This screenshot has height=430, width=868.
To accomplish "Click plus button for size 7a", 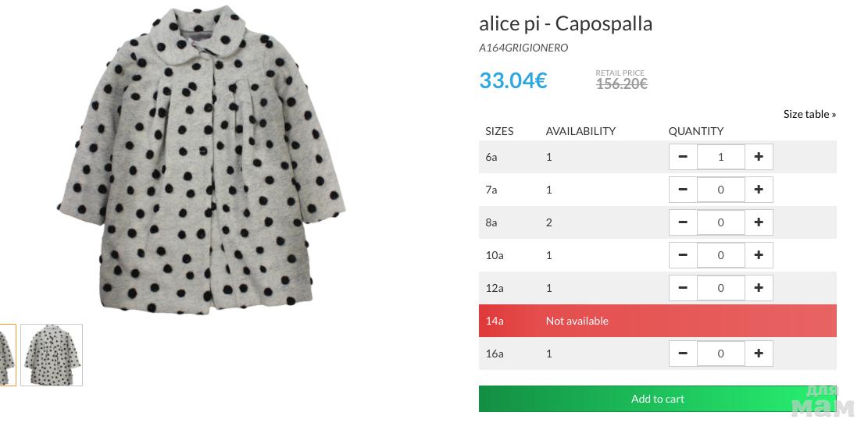I will point(759,190).
